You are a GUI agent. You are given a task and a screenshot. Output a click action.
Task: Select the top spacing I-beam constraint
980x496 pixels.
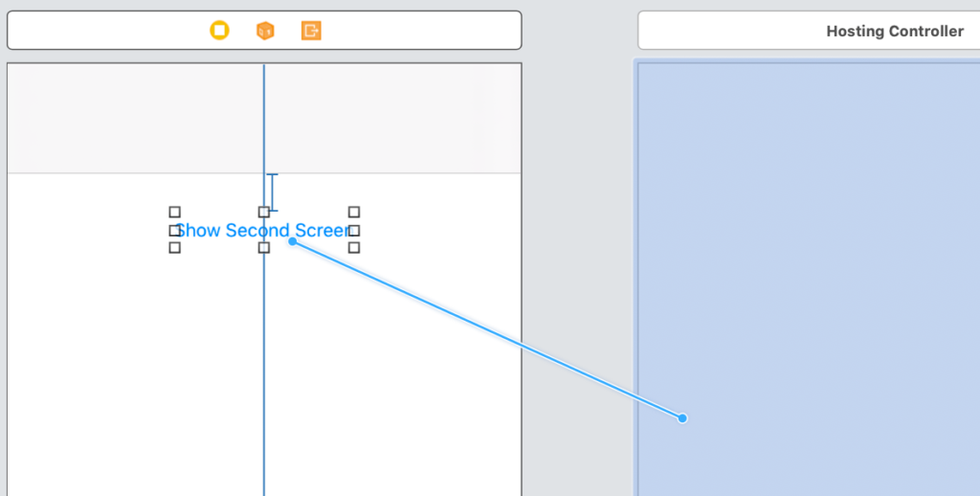(273, 192)
